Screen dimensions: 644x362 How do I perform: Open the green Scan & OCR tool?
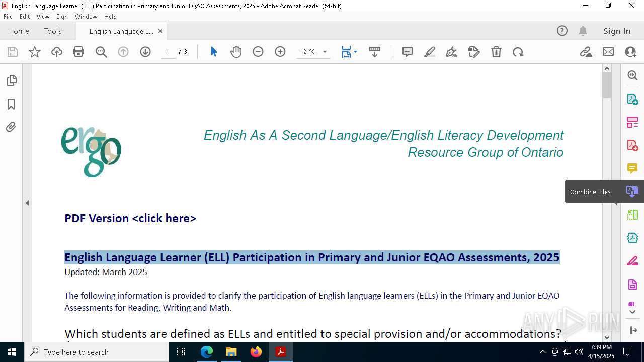coord(632,215)
